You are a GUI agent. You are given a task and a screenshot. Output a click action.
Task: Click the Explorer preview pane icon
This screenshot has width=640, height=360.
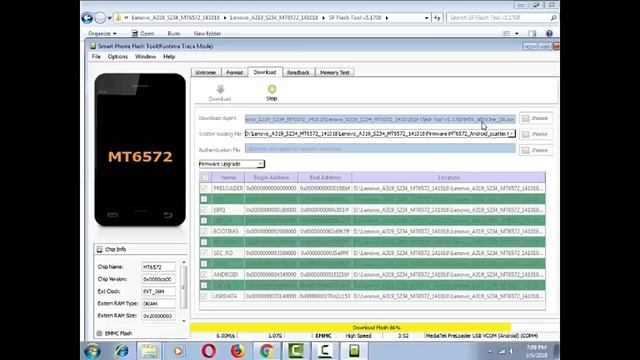(532, 33)
